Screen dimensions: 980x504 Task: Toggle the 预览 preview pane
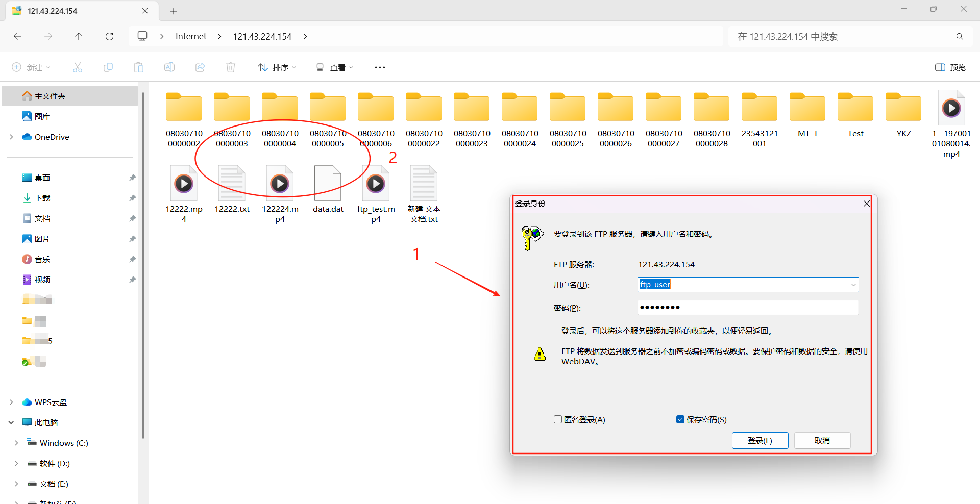(x=950, y=67)
